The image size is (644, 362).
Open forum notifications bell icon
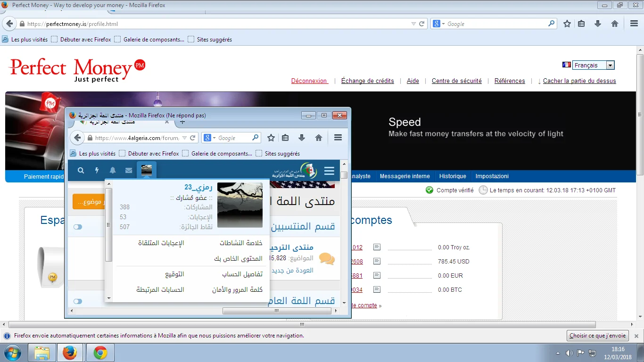pos(113,171)
